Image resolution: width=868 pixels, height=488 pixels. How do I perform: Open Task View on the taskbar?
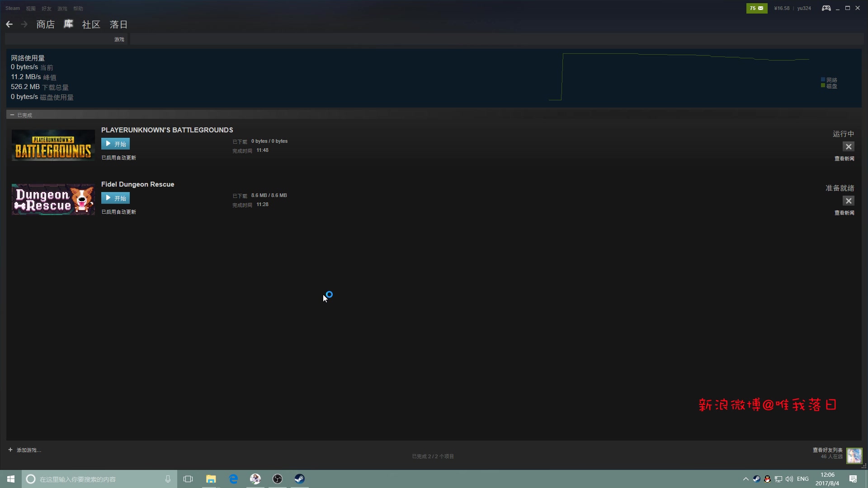pos(188,479)
